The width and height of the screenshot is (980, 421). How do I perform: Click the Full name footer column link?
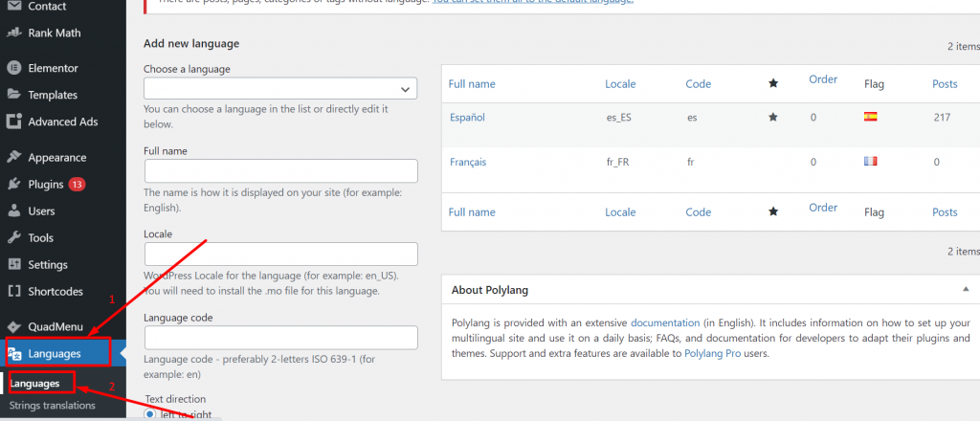tap(472, 211)
